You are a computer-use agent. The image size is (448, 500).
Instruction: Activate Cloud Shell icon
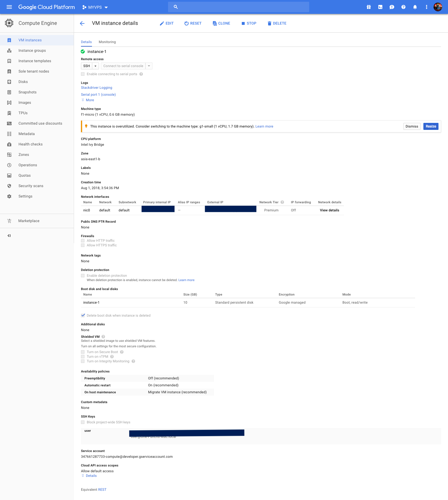point(380,7)
